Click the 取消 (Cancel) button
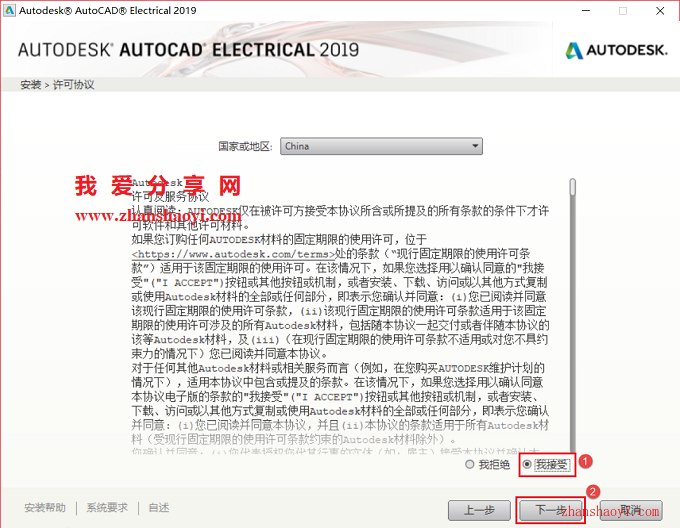 click(x=631, y=510)
